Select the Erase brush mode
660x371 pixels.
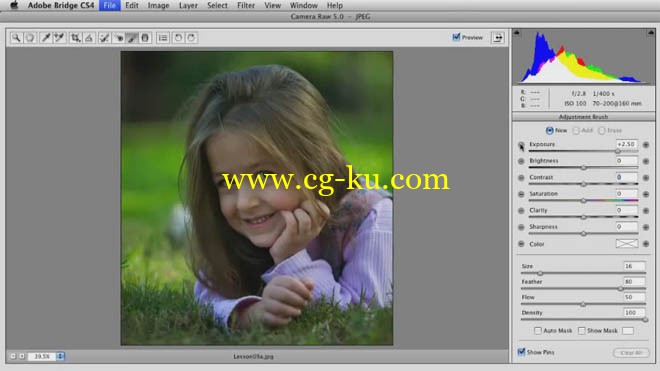[602, 131]
